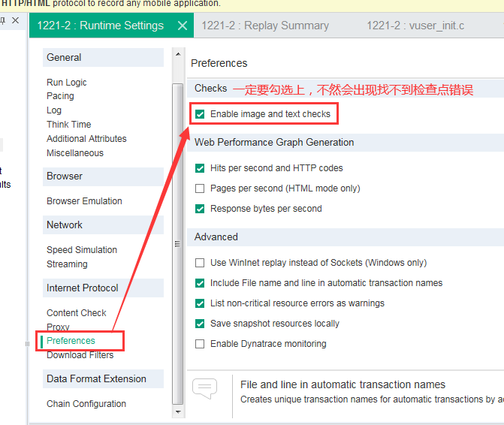Click File and line description title

(x=343, y=384)
